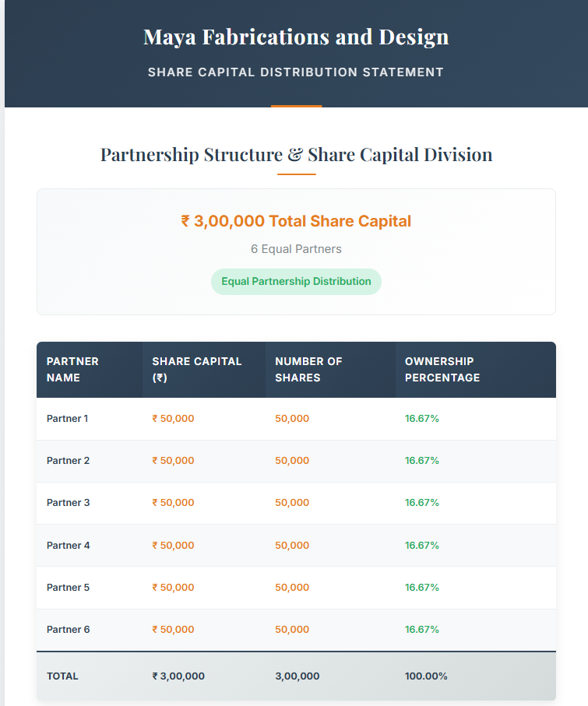Select Partner 2's ₹ 50,000 share capital
Image resolution: width=588 pixels, height=706 pixels.
pos(173,461)
